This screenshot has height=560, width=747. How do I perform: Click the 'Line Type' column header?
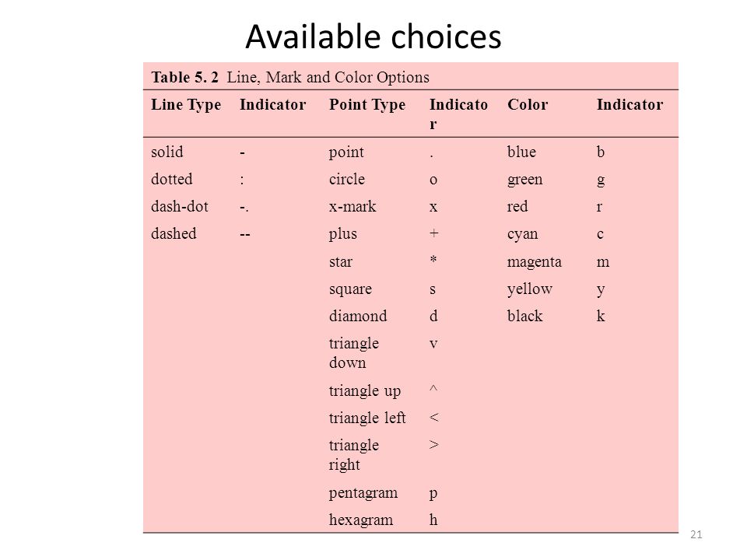[186, 105]
